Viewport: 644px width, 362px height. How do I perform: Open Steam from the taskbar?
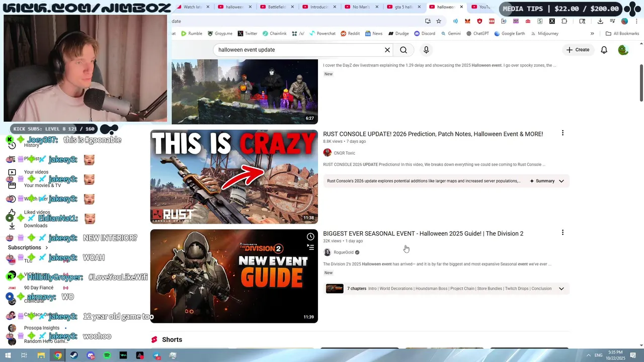tap(74, 355)
